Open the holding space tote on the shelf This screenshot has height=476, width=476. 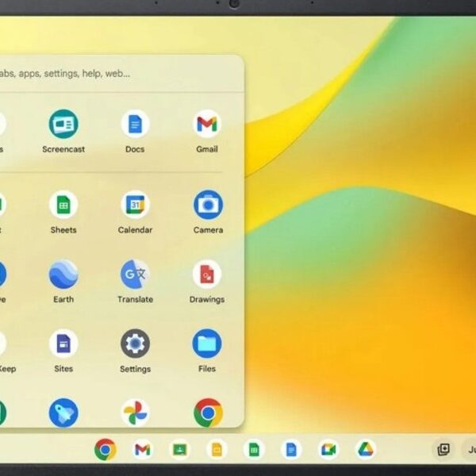tap(443, 450)
